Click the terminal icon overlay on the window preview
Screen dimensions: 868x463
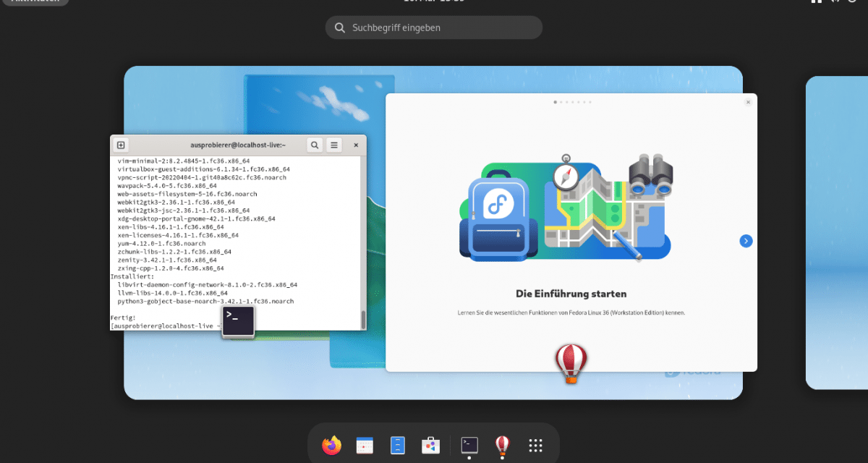tap(239, 321)
